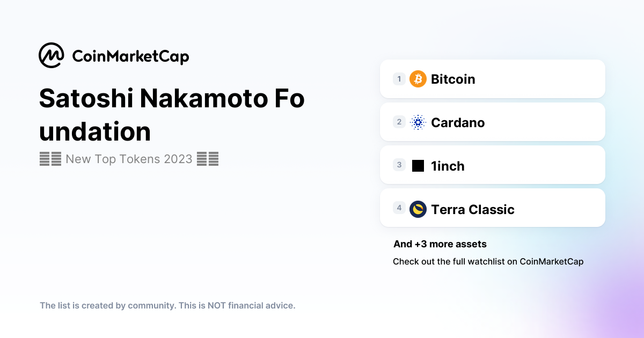Click the rank 4 number badge
Image resolution: width=644 pixels, height=338 pixels.
pos(399,208)
